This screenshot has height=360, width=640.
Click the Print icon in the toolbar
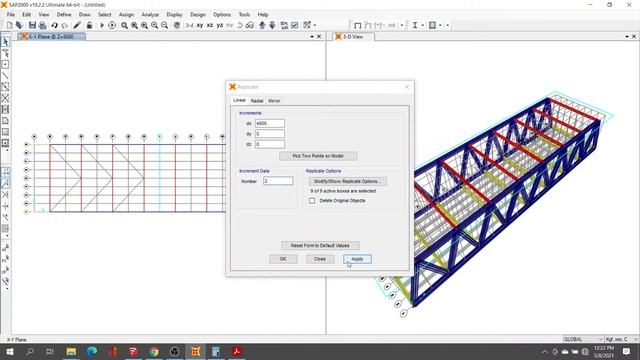pos(42,25)
